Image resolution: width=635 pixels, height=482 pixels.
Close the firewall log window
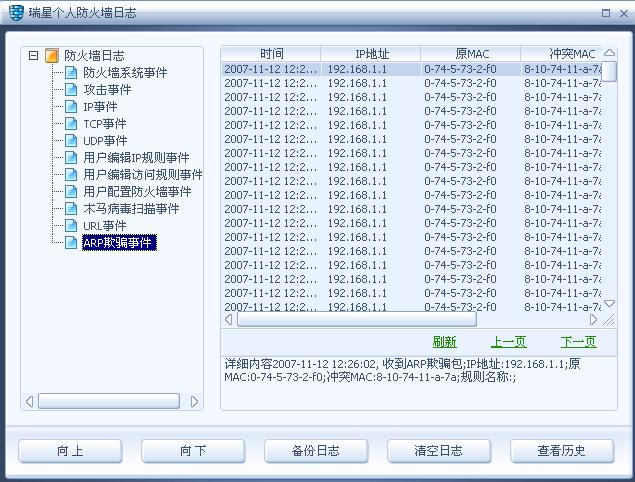[x=624, y=13]
